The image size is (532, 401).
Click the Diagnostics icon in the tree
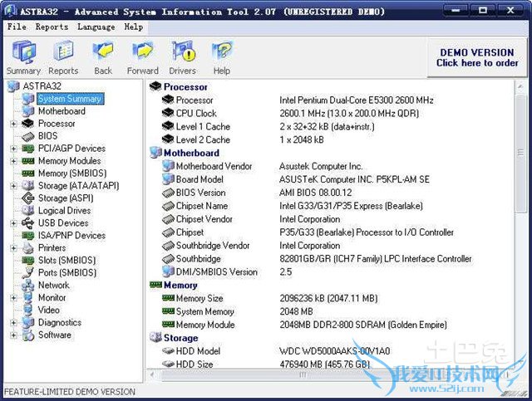pos(27,322)
